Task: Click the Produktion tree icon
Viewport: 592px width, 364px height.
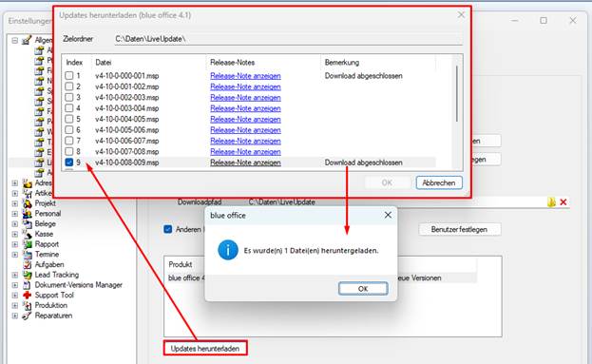Action: click(28, 305)
